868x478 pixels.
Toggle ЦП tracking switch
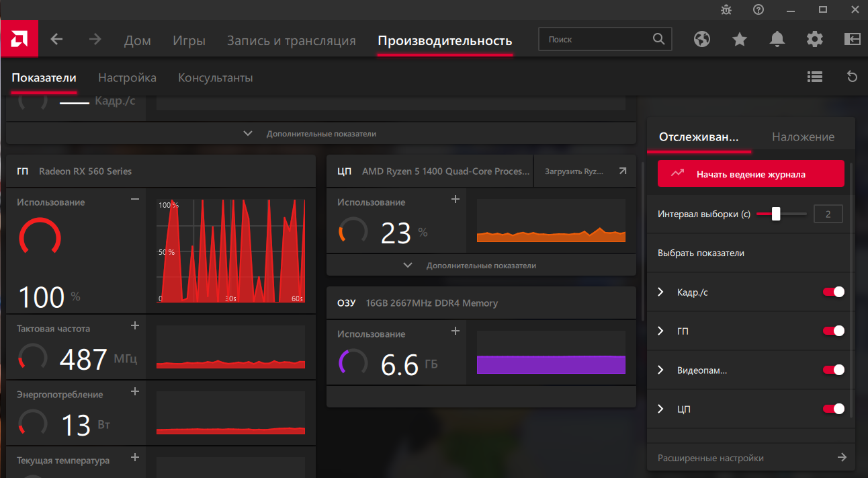[x=834, y=409]
